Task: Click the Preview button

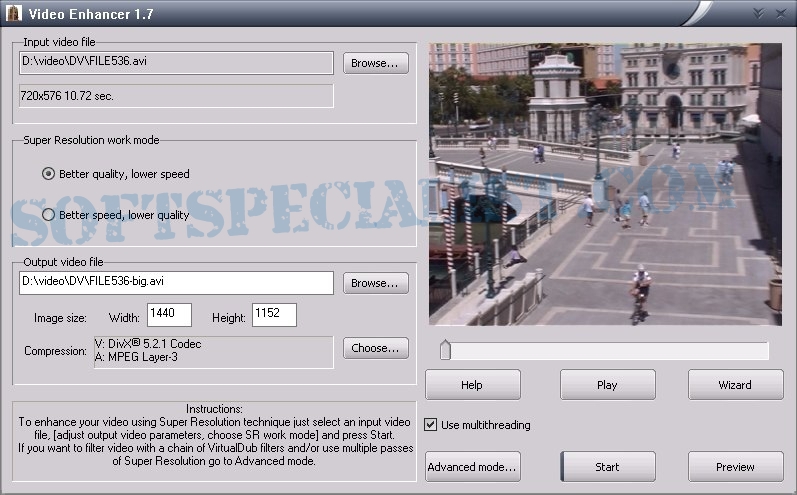Action: click(735, 467)
